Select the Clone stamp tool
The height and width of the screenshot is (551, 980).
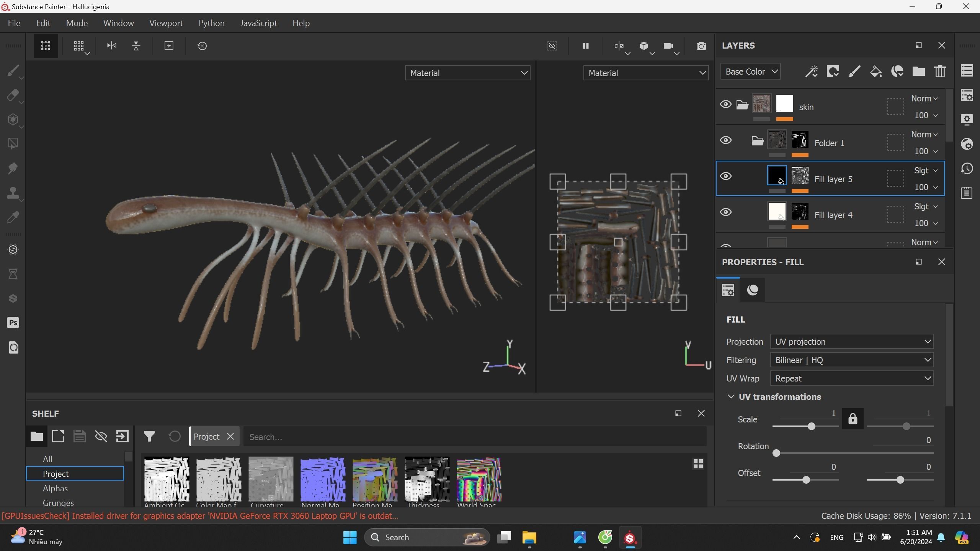tap(13, 193)
